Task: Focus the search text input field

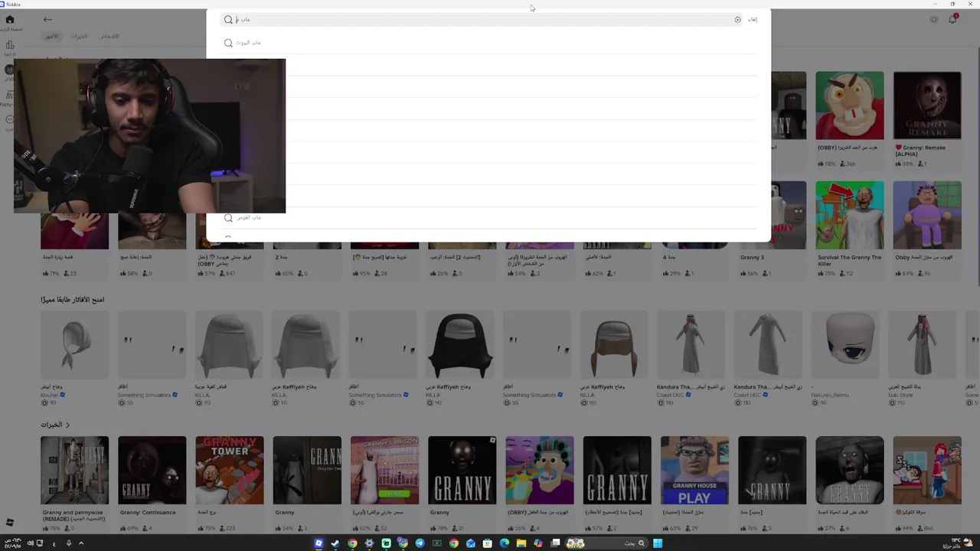Action: pos(482,20)
